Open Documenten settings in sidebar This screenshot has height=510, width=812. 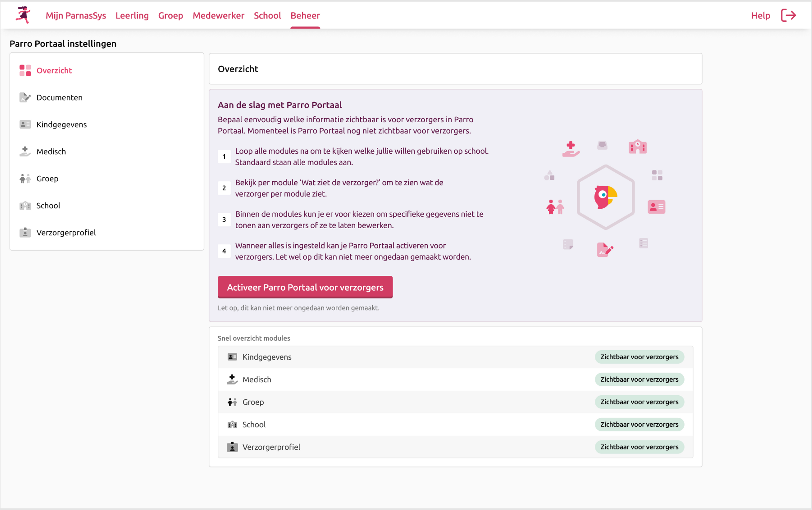59,97
